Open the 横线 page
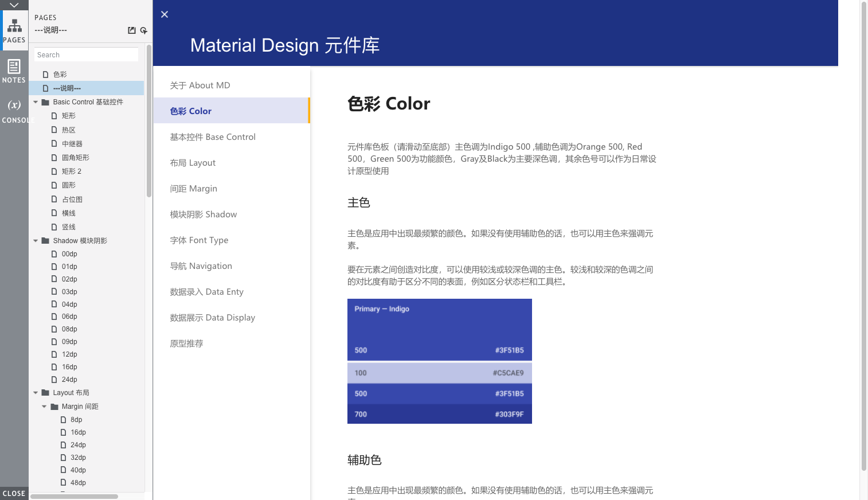This screenshot has height=500, width=868. coord(68,213)
